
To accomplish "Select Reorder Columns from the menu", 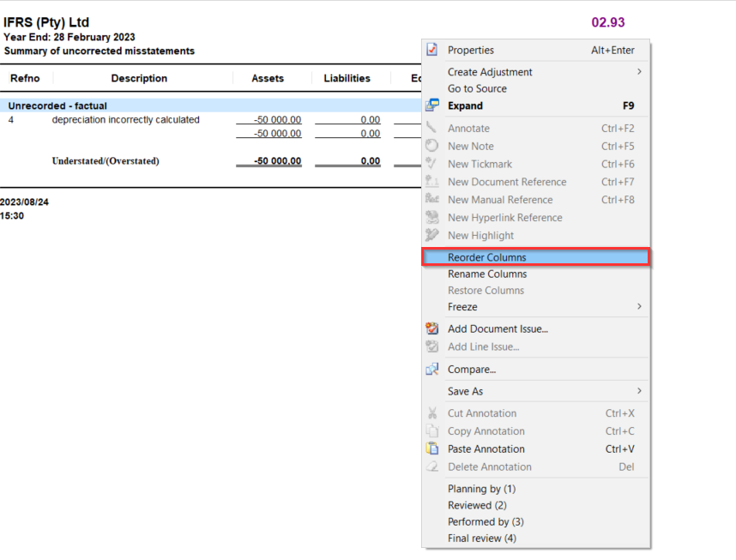I will 486,257.
